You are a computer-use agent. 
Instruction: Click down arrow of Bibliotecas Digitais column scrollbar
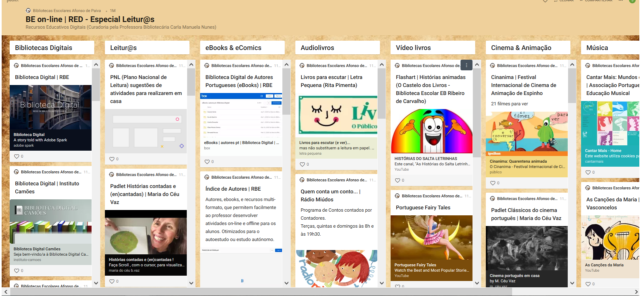[96, 283]
